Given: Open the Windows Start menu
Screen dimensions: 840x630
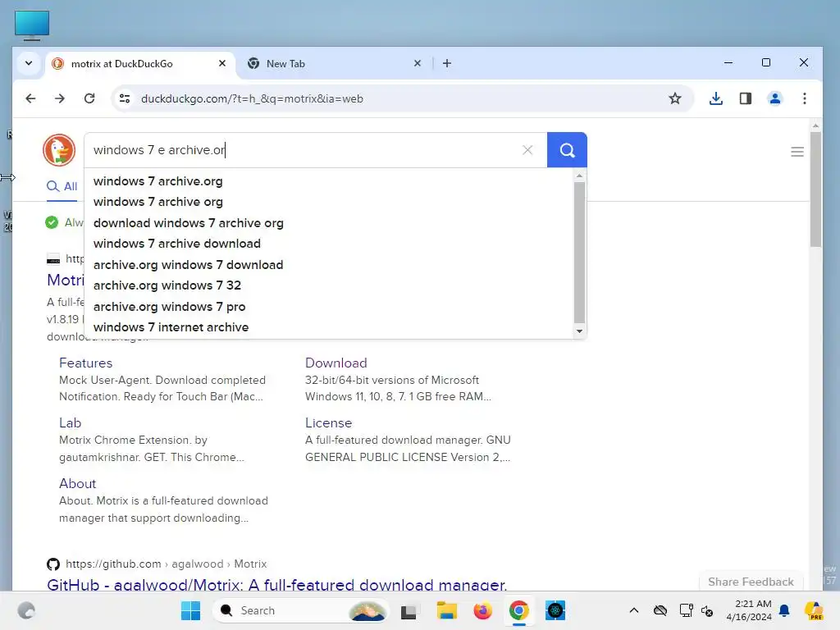Looking at the screenshot, I should pyautogui.click(x=190, y=610).
